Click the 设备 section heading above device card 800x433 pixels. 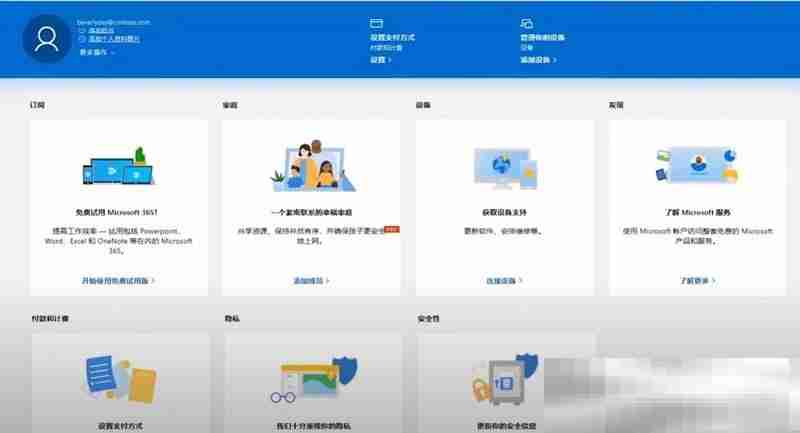click(423, 105)
